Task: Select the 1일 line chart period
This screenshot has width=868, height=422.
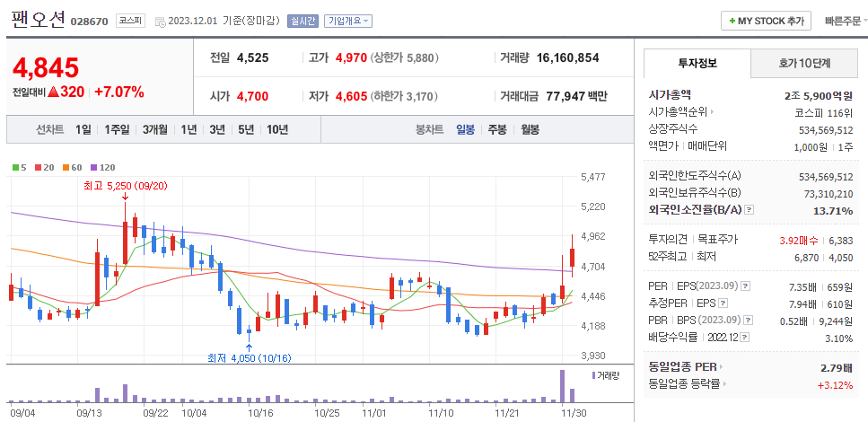Action: click(x=83, y=130)
